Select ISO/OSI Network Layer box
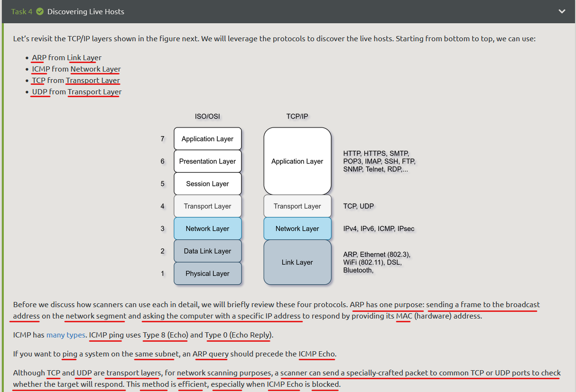The height and width of the screenshot is (392, 576). pos(208,228)
